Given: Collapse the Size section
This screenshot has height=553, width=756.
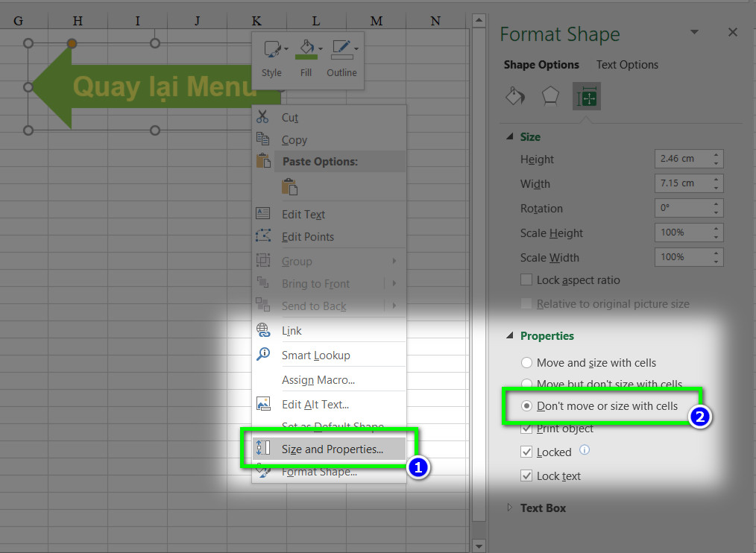Looking at the screenshot, I should click(510, 137).
